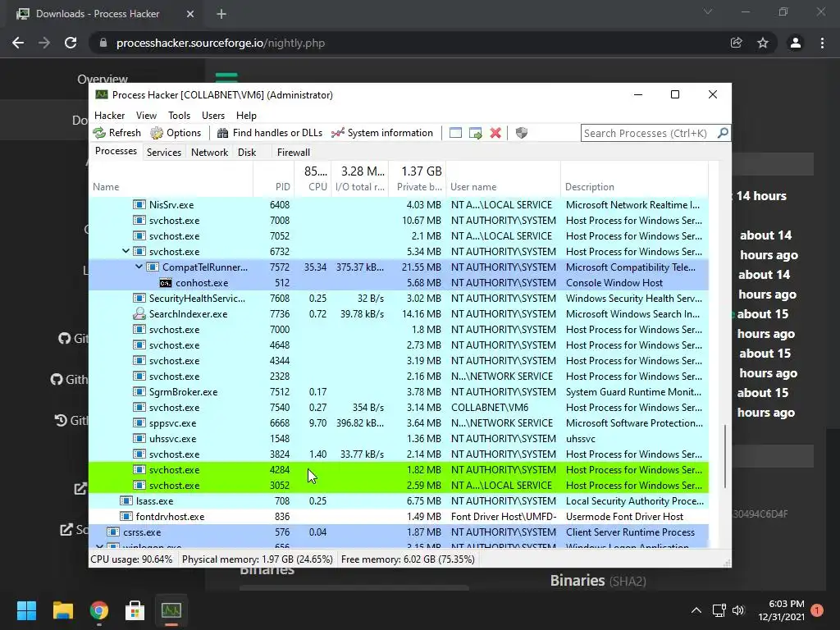Image resolution: width=840 pixels, height=630 pixels.
Task: Select svchost.exe with PID 7008
Action: [x=399, y=220]
